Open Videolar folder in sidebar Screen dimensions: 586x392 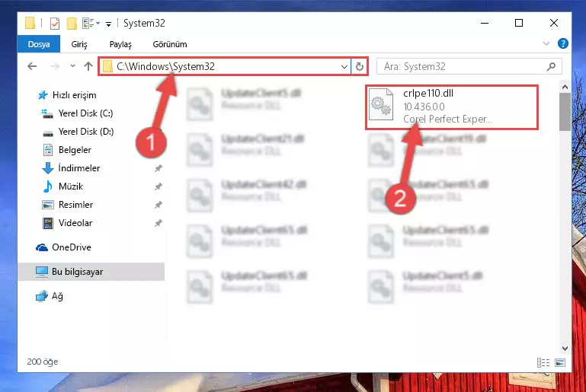(75, 223)
